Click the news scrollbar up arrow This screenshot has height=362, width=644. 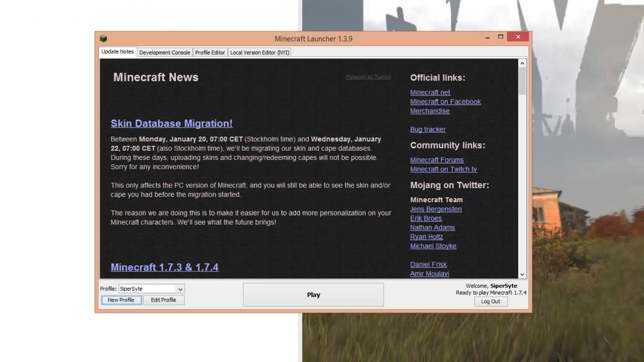[522, 63]
